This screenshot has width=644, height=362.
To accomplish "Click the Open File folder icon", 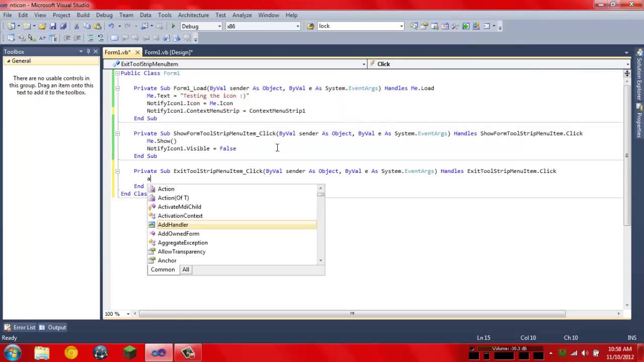I will (x=42, y=26).
